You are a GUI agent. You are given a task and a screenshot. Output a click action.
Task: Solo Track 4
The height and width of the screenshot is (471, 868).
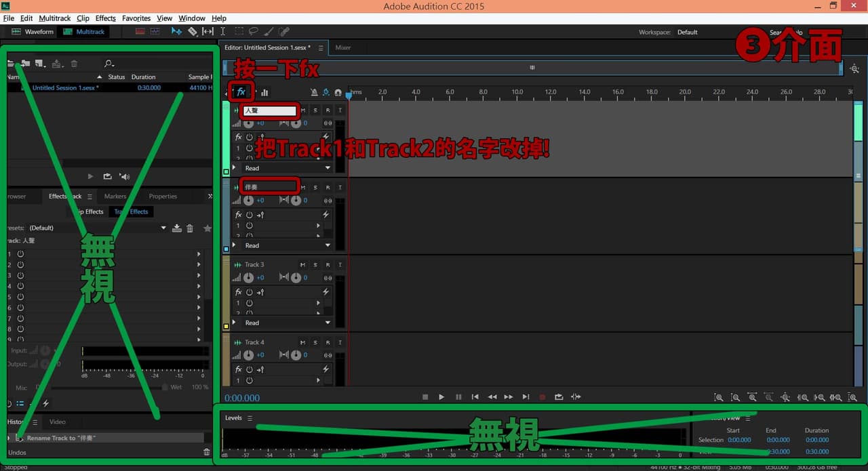click(315, 342)
